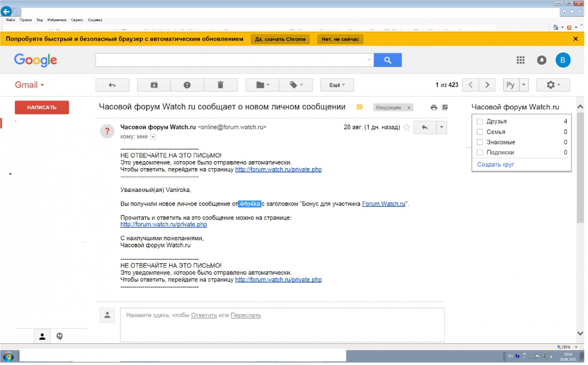588x365 pixels.
Task: Enable the Подписки circle checkbox
Action: tap(480, 152)
